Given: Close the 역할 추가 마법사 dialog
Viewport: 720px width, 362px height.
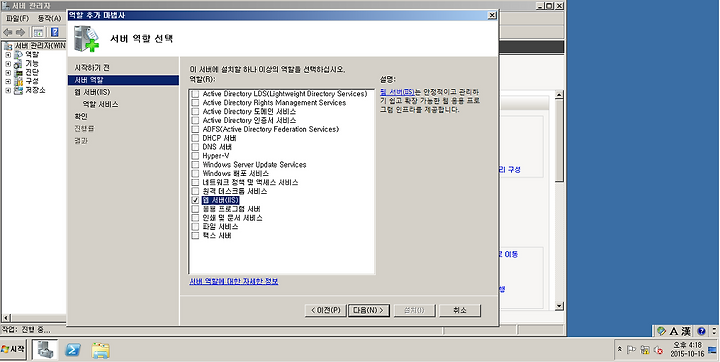Looking at the screenshot, I should coord(492,15).
